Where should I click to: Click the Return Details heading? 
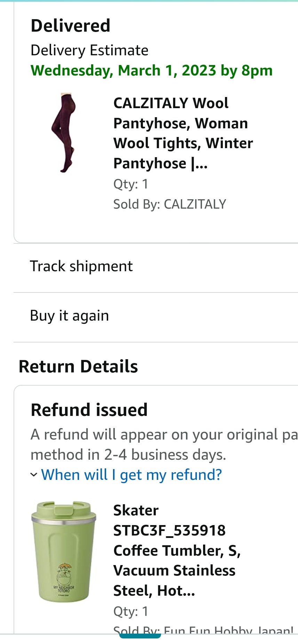[x=79, y=366]
